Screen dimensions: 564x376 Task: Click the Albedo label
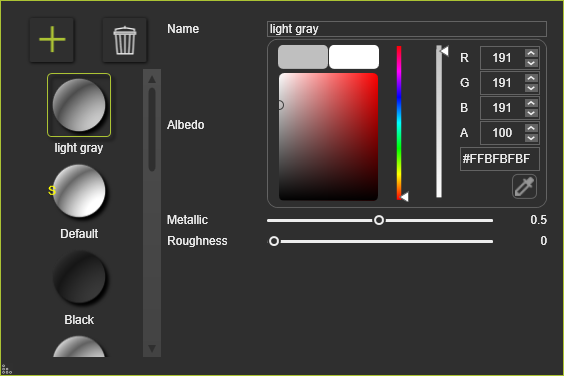(x=186, y=125)
